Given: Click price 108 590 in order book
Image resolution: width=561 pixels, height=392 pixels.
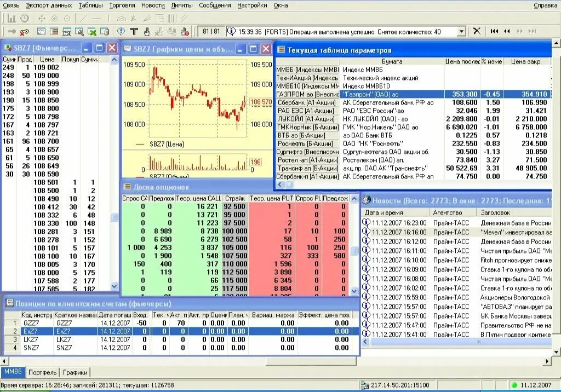Looking at the screenshot, I should click(47, 174).
